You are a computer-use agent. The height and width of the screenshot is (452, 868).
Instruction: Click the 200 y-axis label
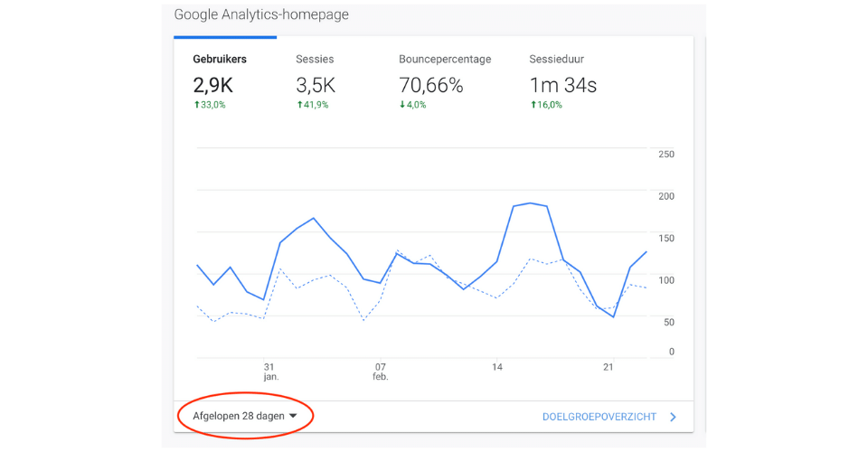pyautogui.click(x=666, y=196)
